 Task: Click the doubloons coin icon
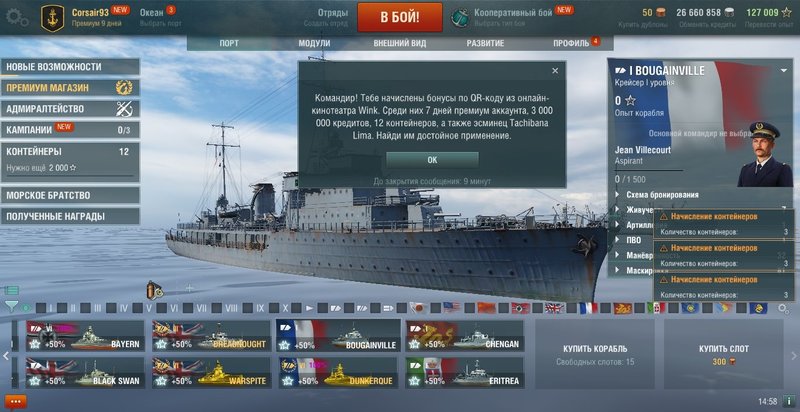coord(660,13)
